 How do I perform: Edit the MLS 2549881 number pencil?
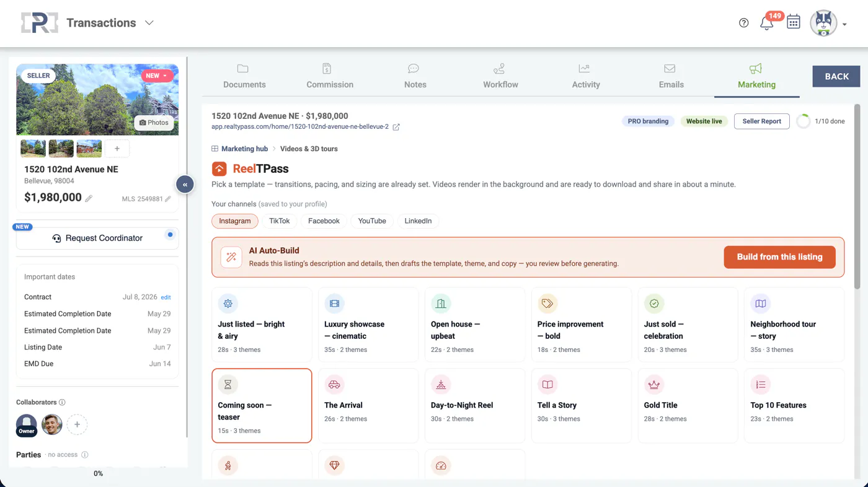[168, 199]
